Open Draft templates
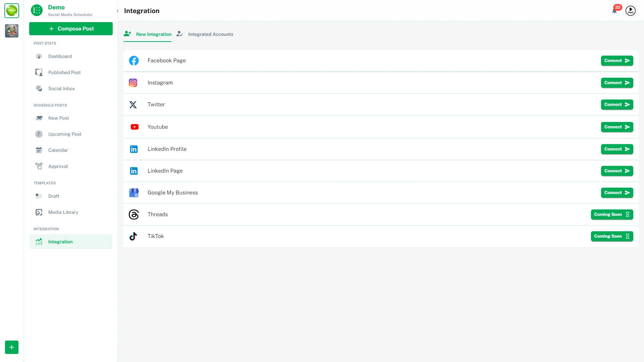 (x=71, y=196)
